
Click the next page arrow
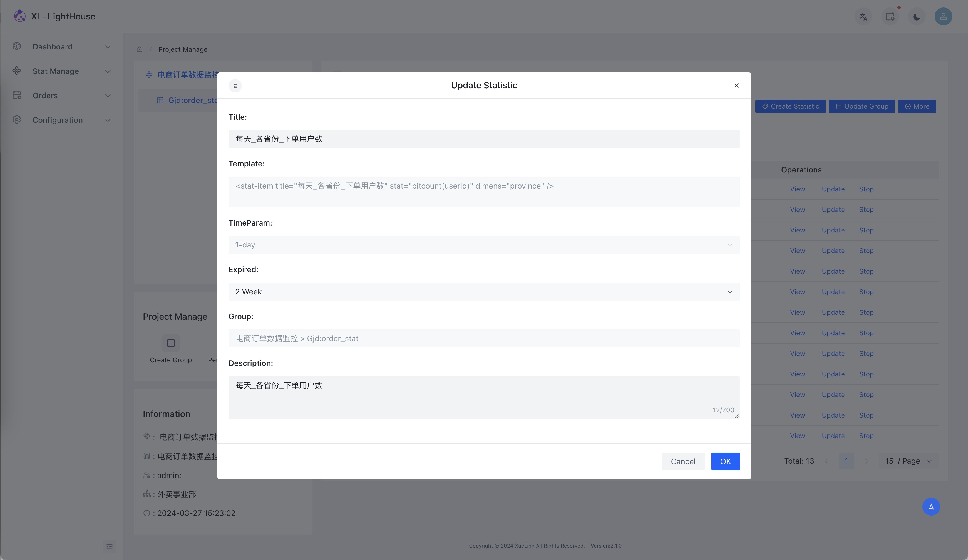(x=867, y=461)
